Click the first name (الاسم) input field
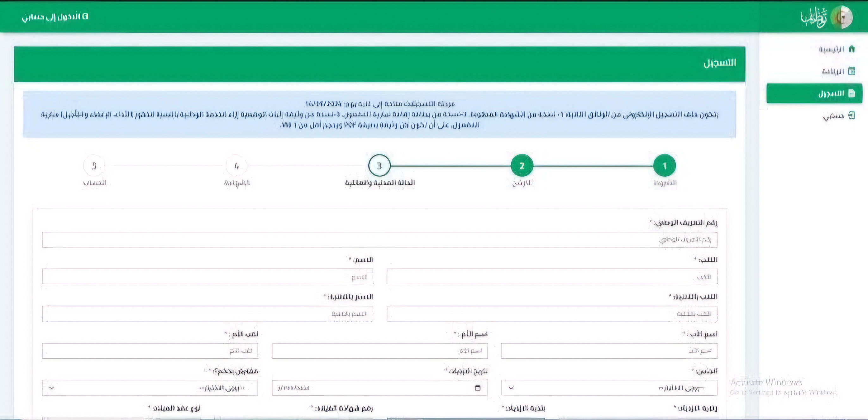The height and width of the screenshot is (420, 868). pyautogui.click(x=207, y=277)
